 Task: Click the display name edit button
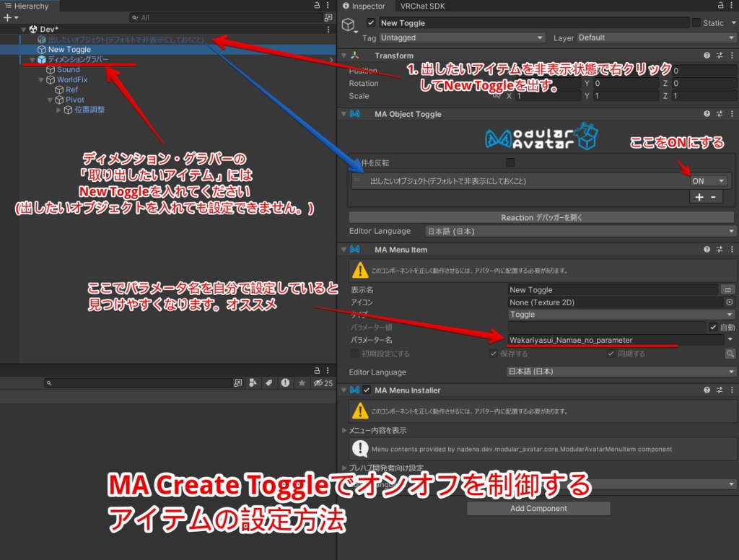[727, 289]
